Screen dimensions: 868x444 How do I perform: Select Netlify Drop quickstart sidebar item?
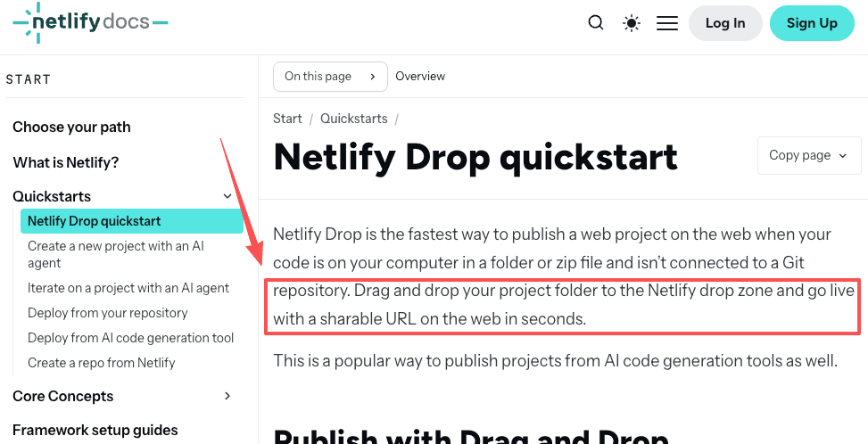pyautogui.click(x=132, y=221)
